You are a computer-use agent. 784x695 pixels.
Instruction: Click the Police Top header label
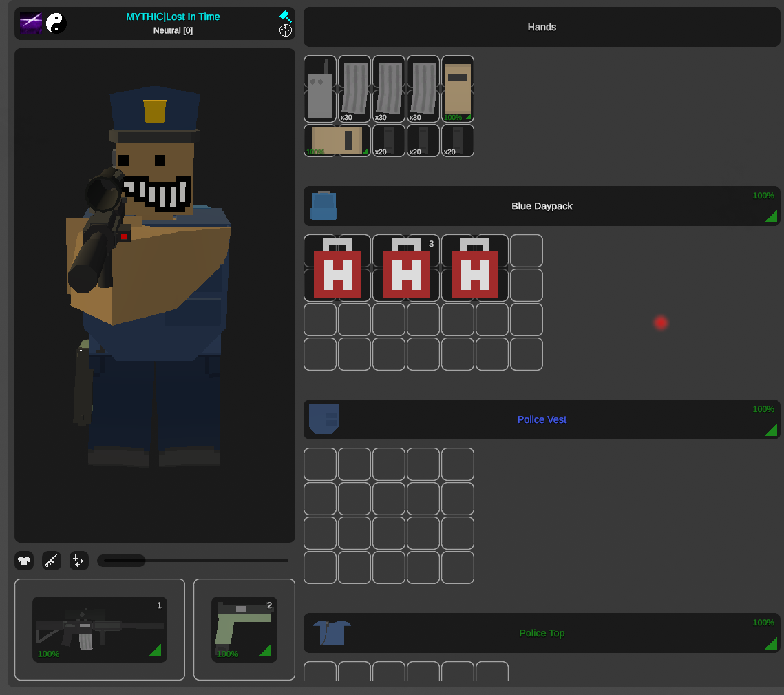click(542, 633)
